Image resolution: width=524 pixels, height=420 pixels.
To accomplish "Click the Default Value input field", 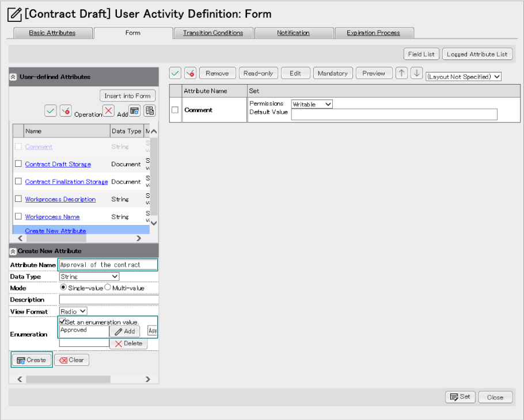I will [394, 114].
